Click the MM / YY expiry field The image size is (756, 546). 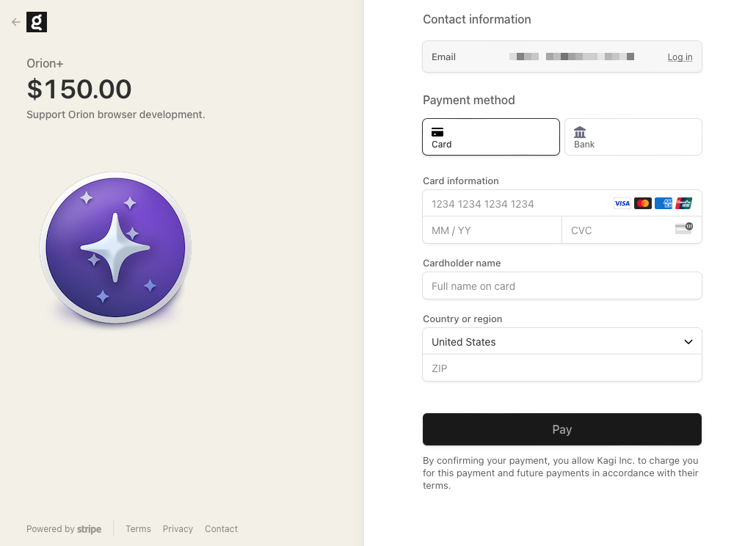tap(492, 230)
